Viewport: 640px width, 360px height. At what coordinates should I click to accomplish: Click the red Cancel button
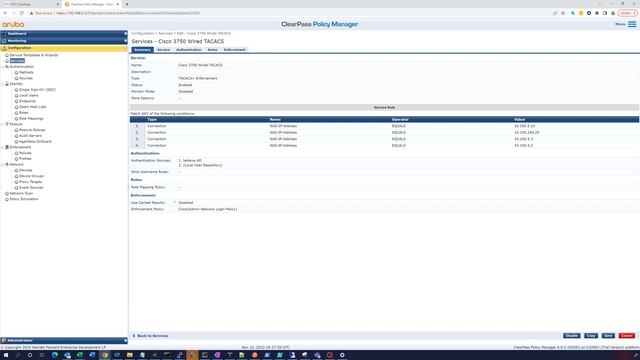tap(627, 336)
